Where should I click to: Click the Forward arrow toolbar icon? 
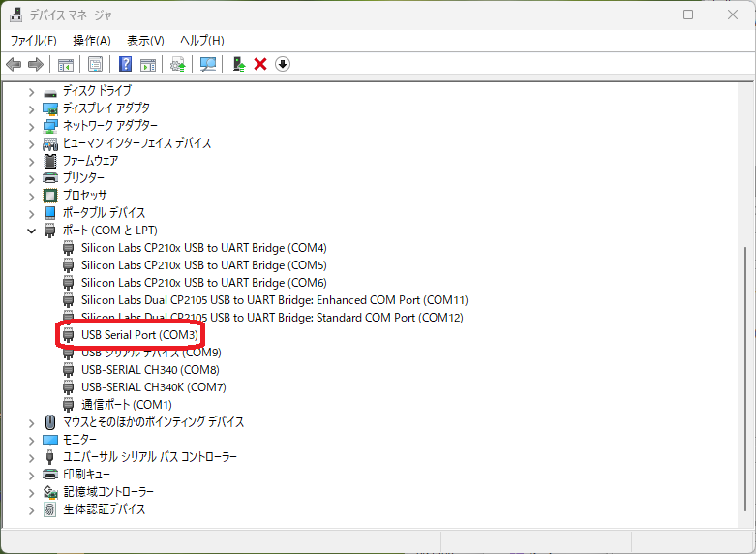(36, 64)
